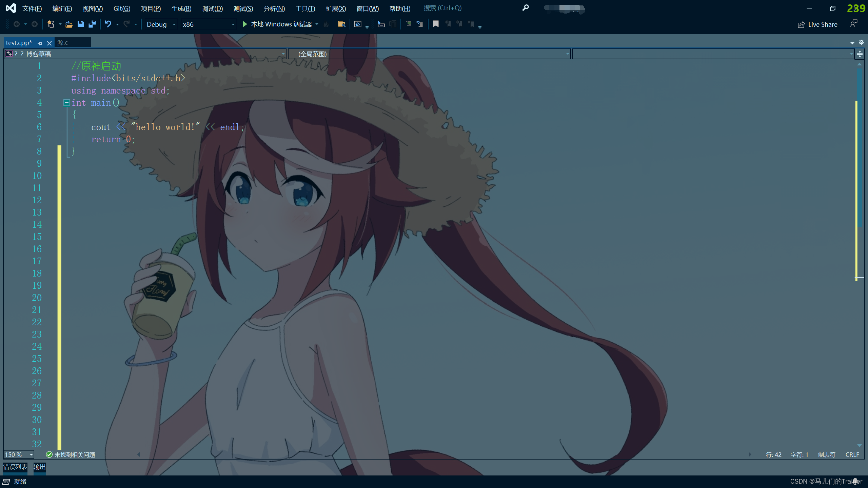
Task: Click the search magnifier icon
Action: 525,8
